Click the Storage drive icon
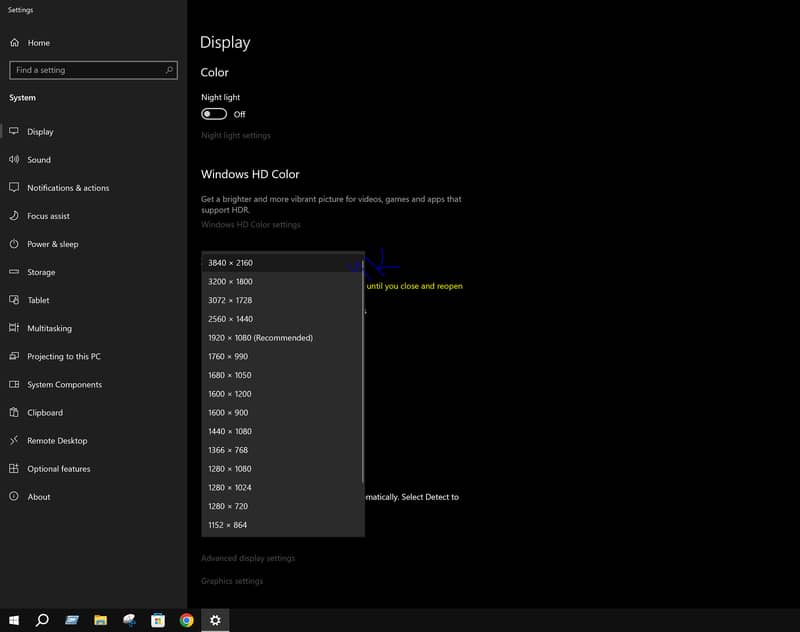The image size is (800, 632). [14, 272]
